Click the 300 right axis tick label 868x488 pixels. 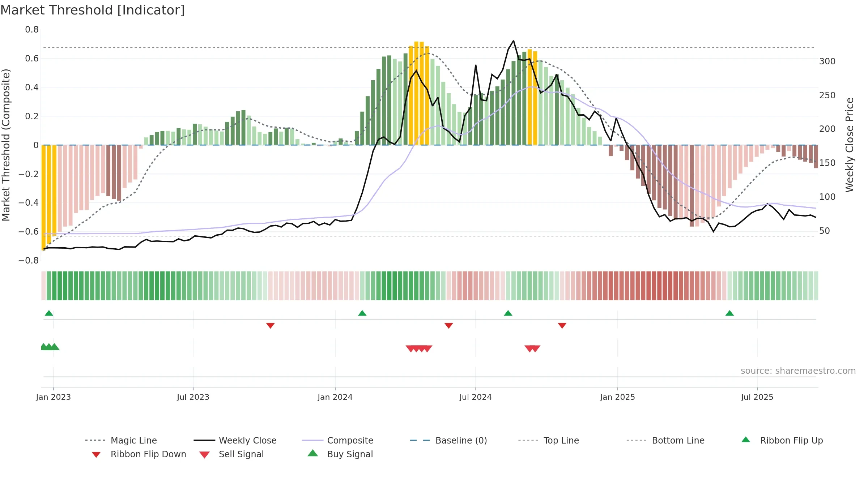pos(827,61)
